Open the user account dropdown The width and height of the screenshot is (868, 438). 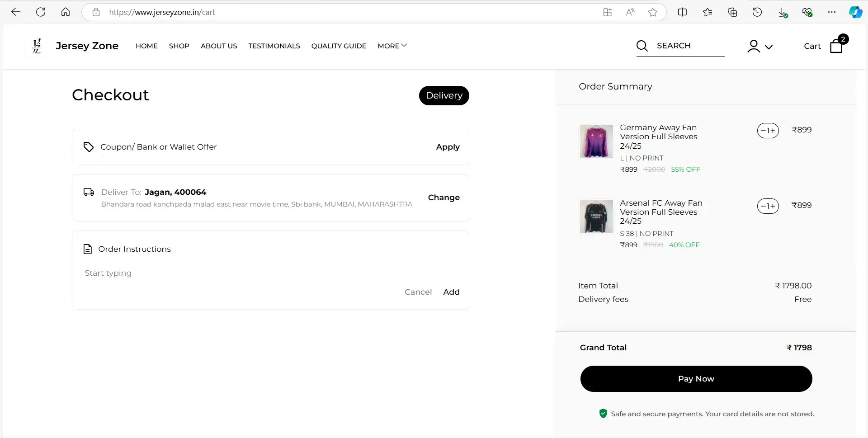pos(759,46)
